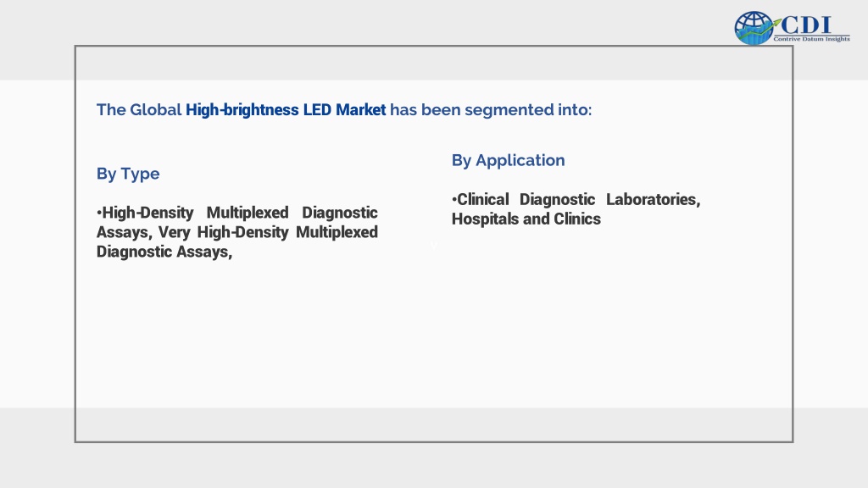Click the "•High-Density" bullet start
The image size is (868, 488).
click(x=145, y=213)
